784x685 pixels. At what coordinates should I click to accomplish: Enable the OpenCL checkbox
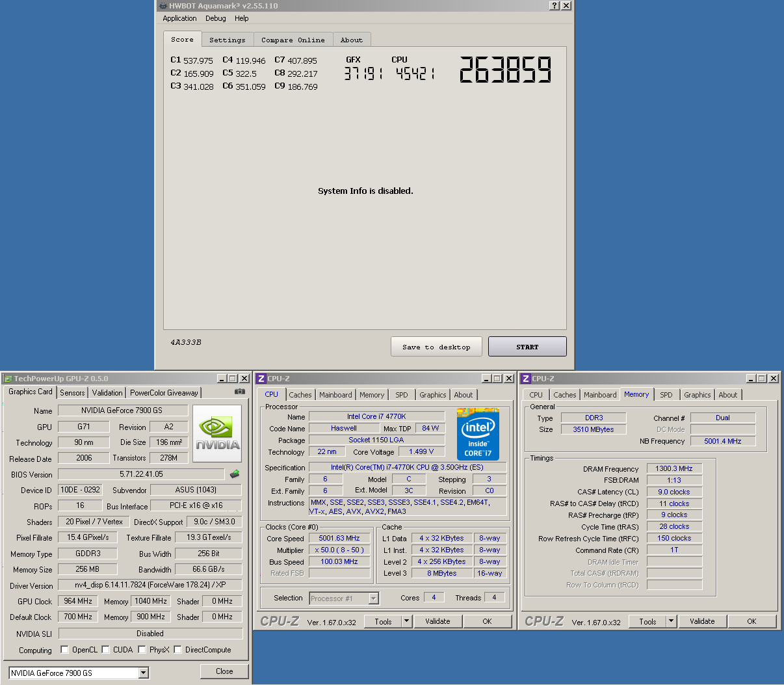(64, 649)
